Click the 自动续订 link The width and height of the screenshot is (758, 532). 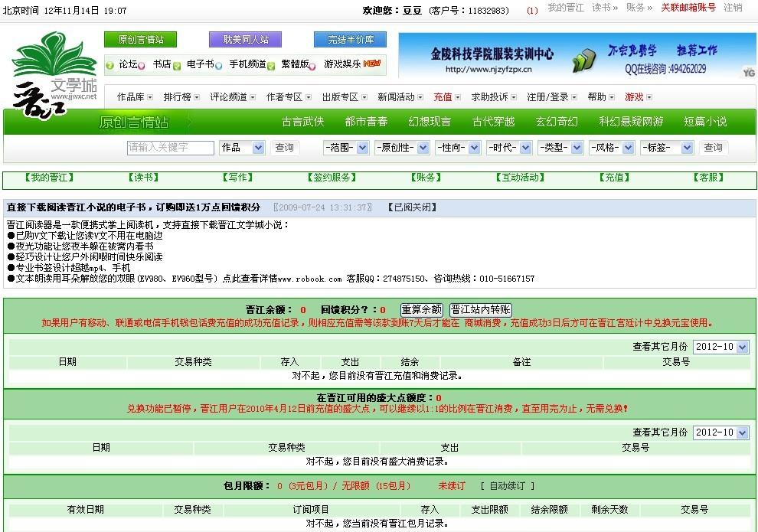click(x=507, y=486)
